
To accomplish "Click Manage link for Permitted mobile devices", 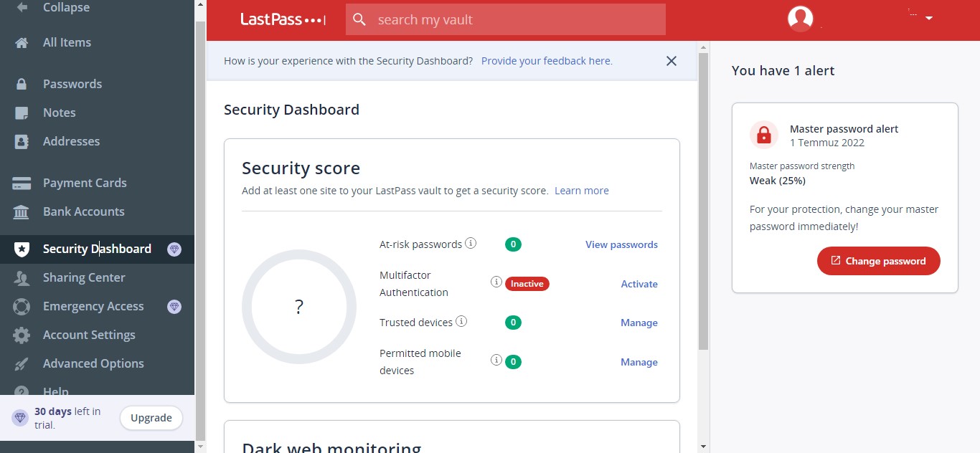I will click(639, 362).
